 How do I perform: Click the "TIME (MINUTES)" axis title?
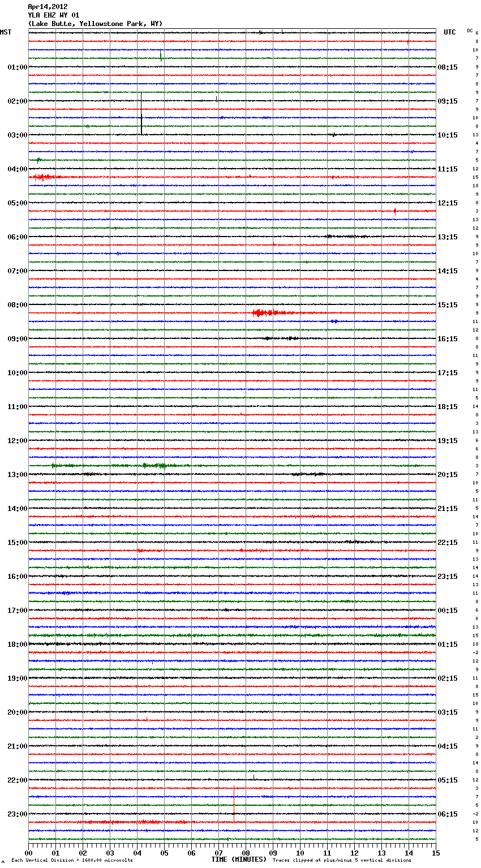tap(239, 860)
